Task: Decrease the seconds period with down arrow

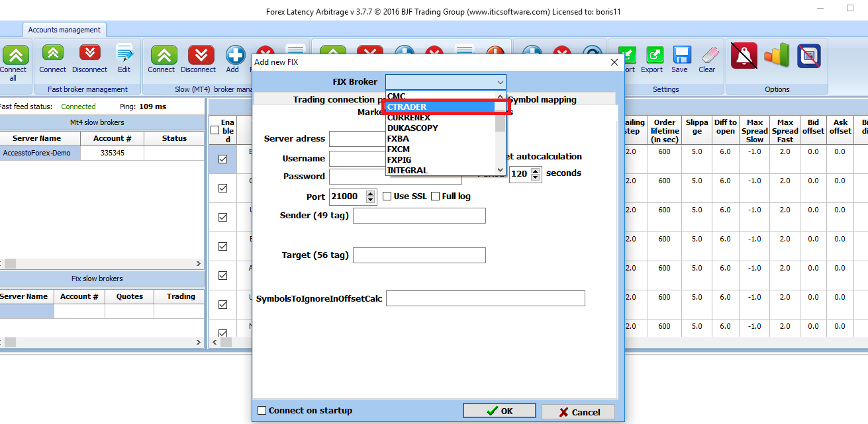Action: pos(536,177)
